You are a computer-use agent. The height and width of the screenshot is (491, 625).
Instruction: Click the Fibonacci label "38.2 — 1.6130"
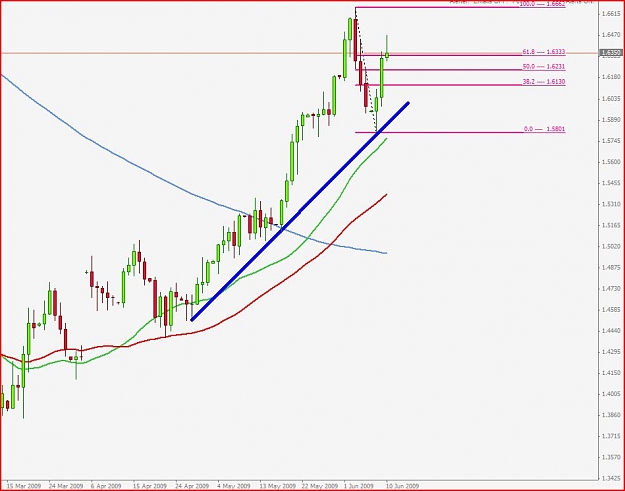click(x=544, y=82)
